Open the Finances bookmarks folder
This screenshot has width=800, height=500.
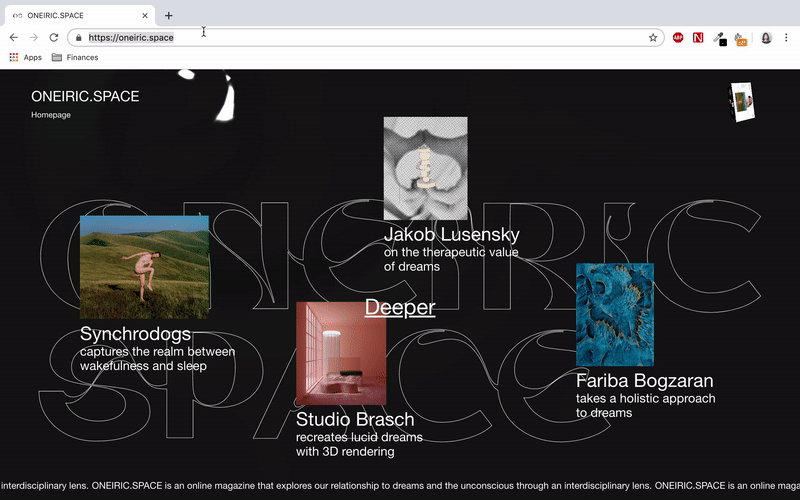[x=75, y=57]
